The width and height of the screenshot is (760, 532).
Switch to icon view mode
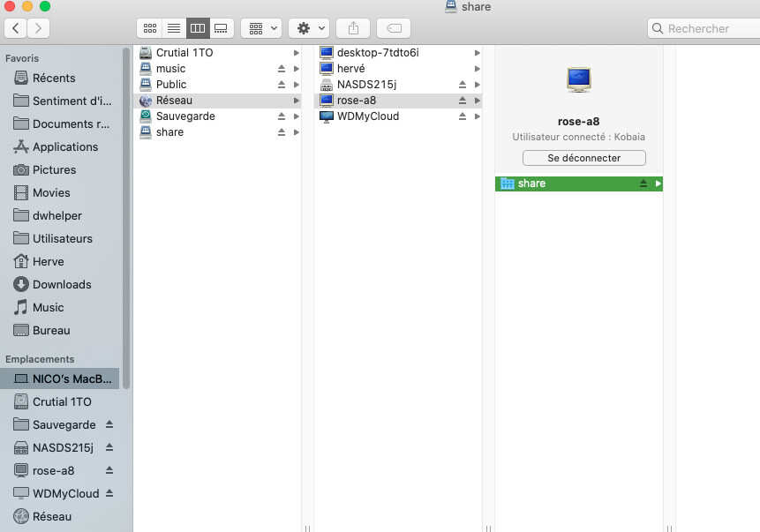coord(150,28)
